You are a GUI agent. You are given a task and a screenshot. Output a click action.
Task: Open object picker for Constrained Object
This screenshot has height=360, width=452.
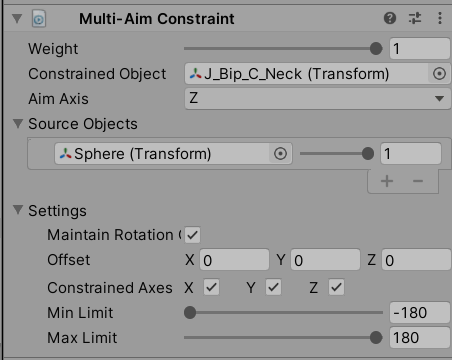click(x=439, y=74)
